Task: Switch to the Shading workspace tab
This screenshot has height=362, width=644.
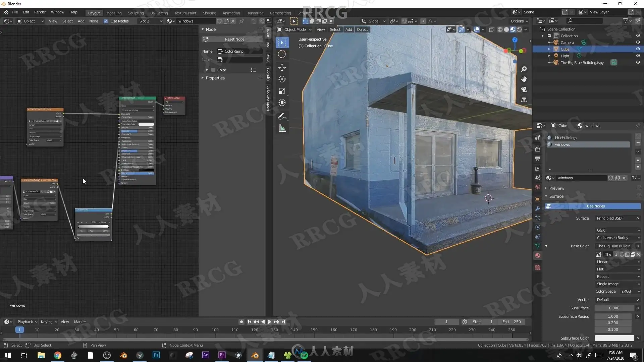Action: click(209, 13)
